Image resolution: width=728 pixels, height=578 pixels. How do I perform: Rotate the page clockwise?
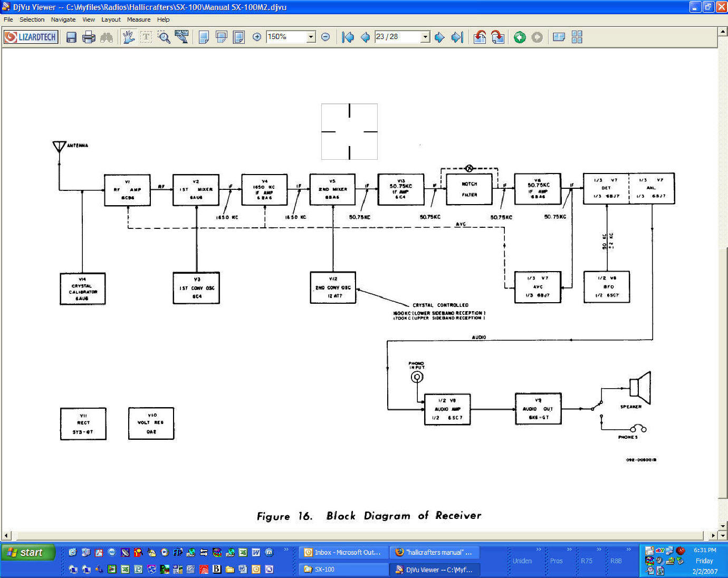coord(497,37)
